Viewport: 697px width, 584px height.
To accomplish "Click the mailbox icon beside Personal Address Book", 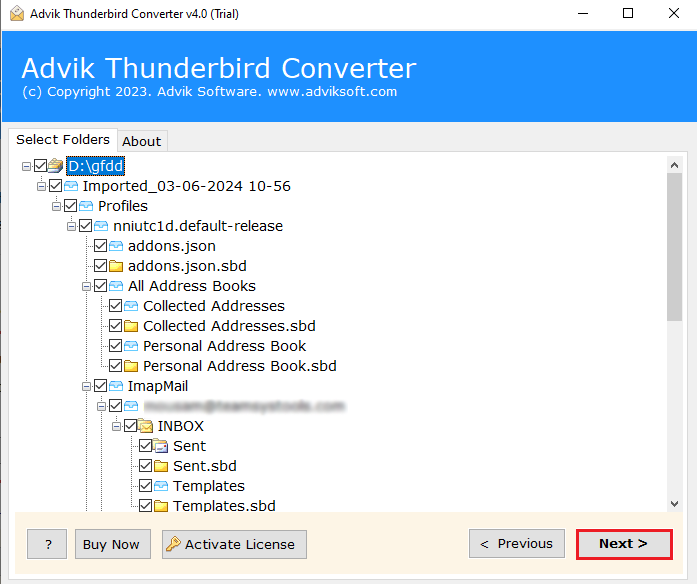I will (x=131, y=346).
